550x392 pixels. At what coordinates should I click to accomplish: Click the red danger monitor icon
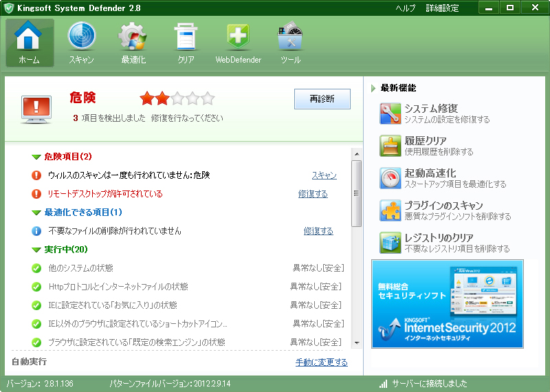(36, 109)
